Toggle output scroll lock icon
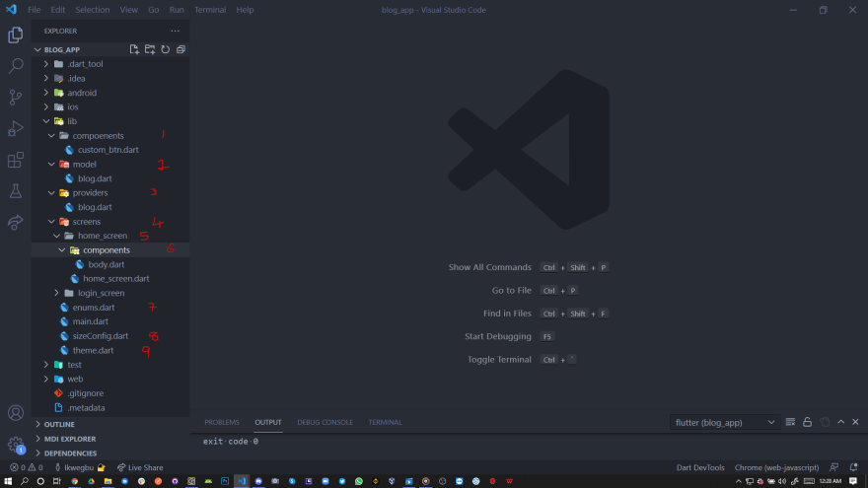Viewport: 868px width, 488px height. [x=807, y=422]
